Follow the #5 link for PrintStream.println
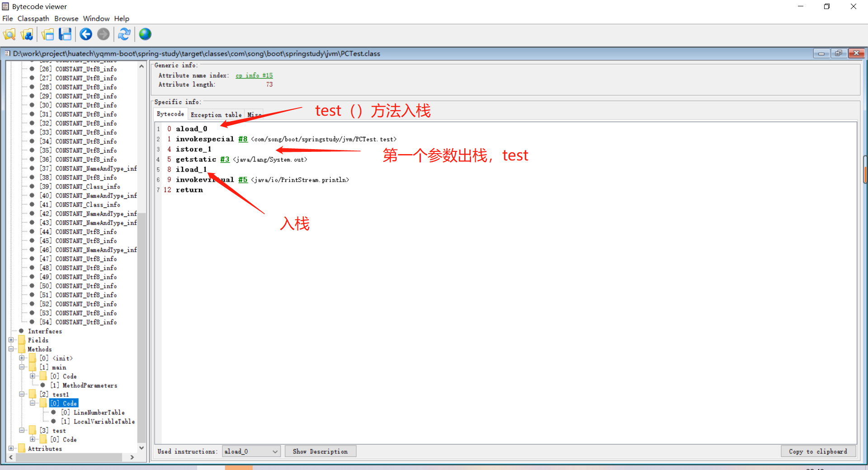Screen dimensions: 868x470 pos(243,180)
